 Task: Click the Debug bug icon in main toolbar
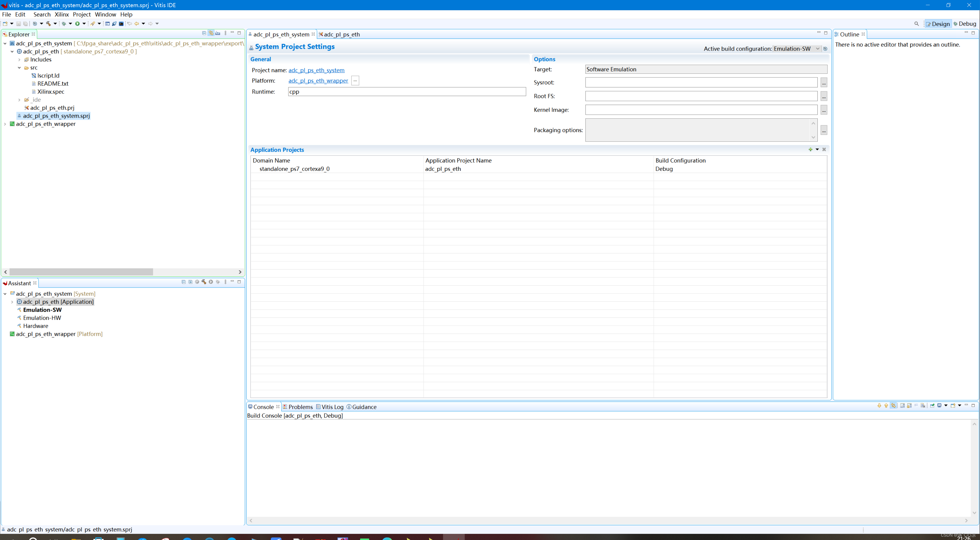64,24
